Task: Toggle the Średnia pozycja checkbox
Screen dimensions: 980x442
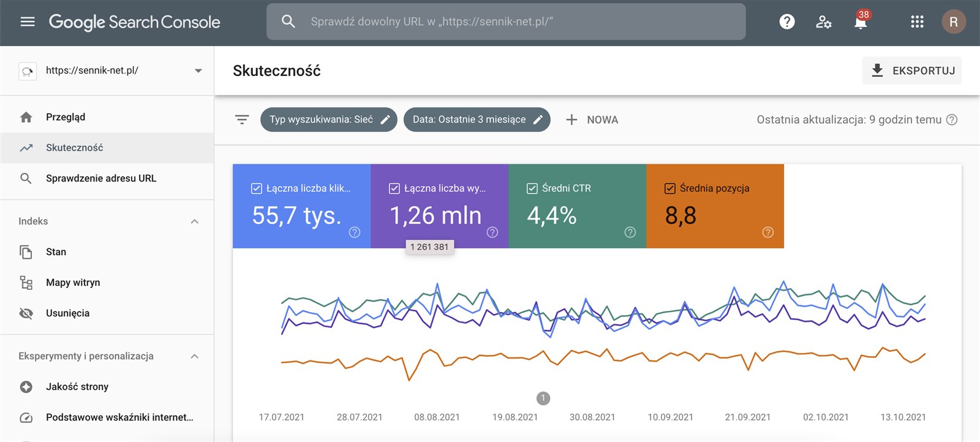Action: coord(670,188)
